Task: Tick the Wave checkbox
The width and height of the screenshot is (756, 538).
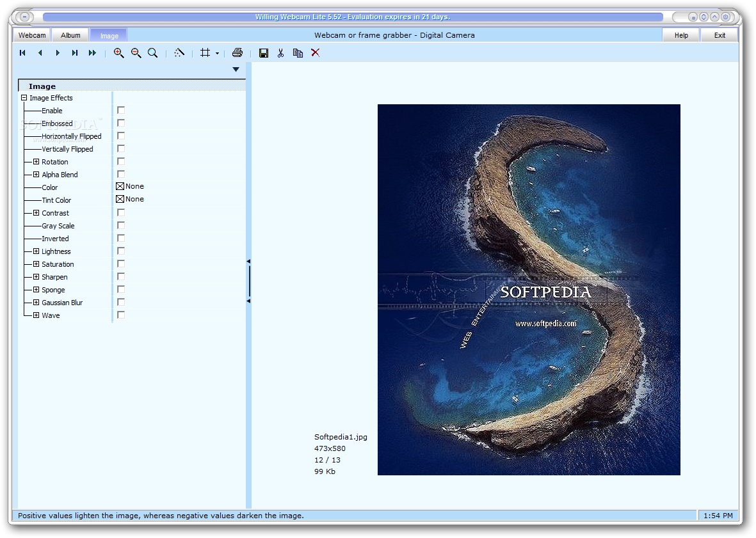Action: click(121, 315)
